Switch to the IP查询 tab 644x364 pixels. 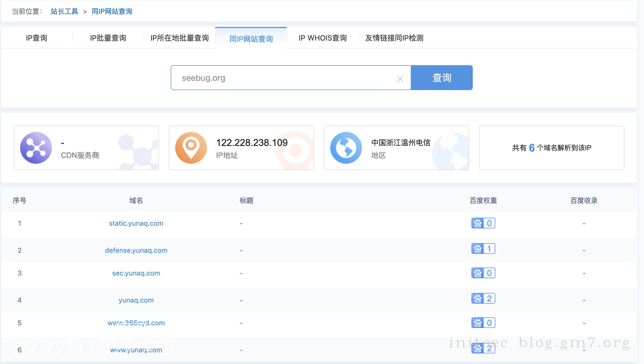click(37, 38)
